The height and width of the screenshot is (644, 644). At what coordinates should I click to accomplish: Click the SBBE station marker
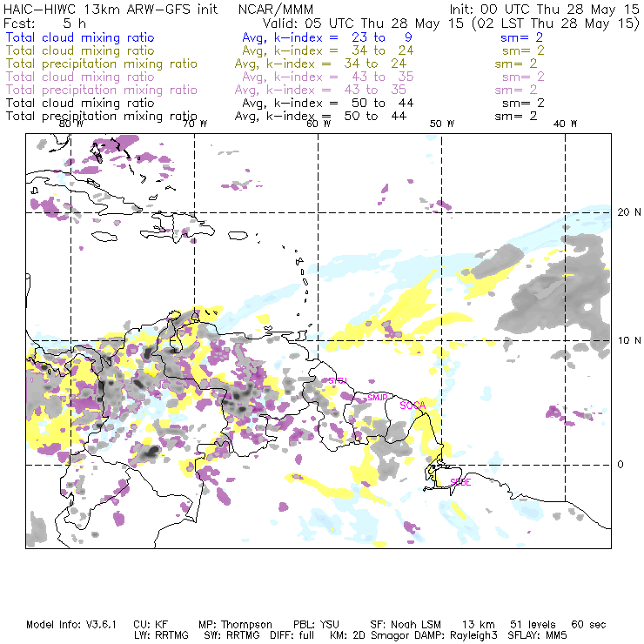[x=461, y=482]
